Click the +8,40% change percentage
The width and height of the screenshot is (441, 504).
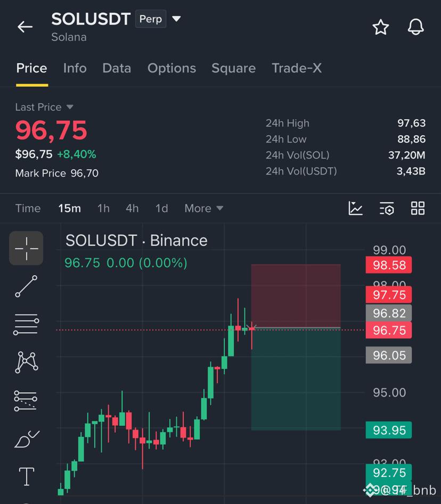click(x=77, y=154)
